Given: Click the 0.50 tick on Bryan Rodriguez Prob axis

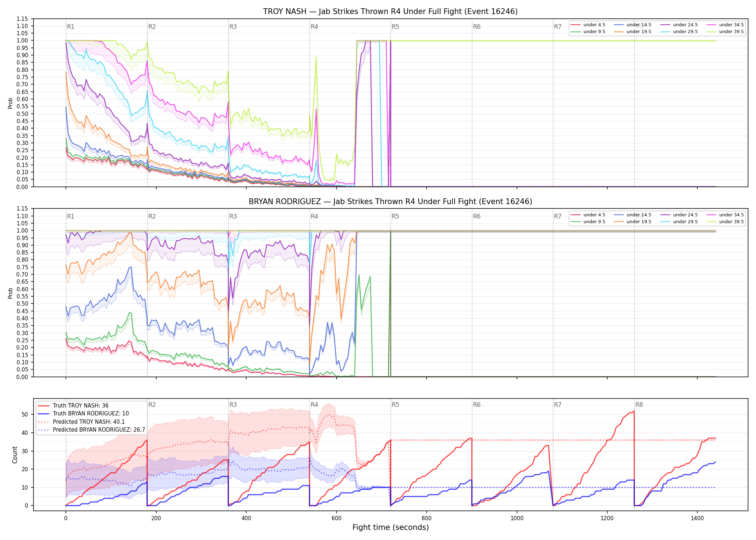Looking at the screenshot, I should click(22, 304).
